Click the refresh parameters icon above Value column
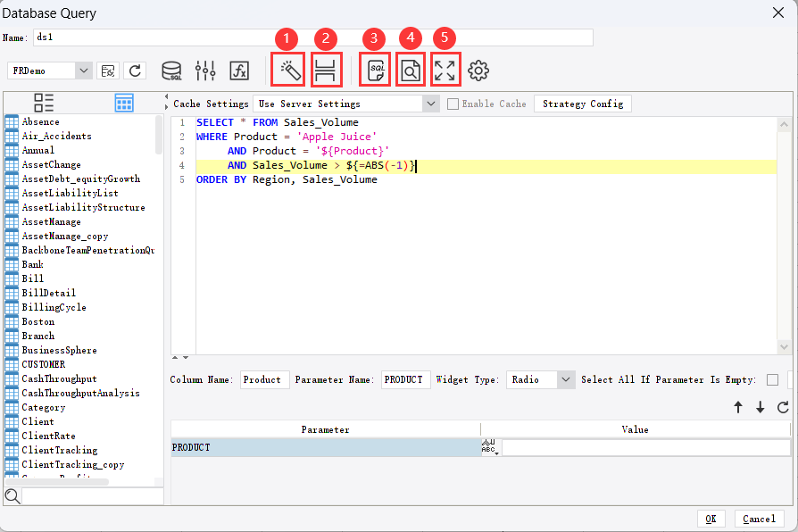Screen dimensions: 798x532 coord(783,407)
